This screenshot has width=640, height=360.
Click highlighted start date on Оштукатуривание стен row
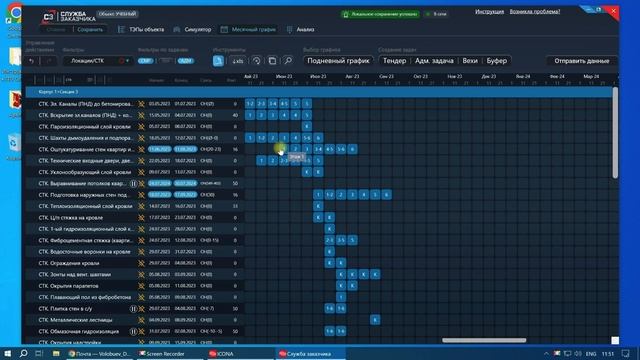[159, 149]
